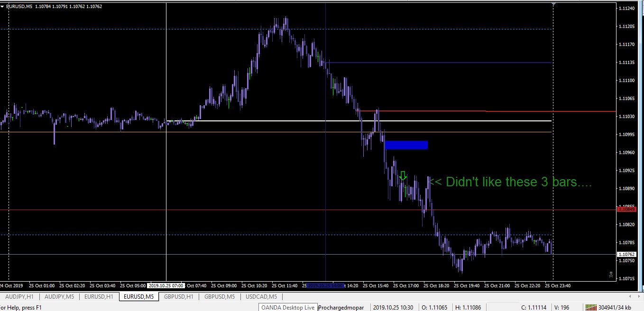Click the red 1.1084 price tag on price scale
The image size is (644, 311).
pyautogui.click(x=627, y=208)
